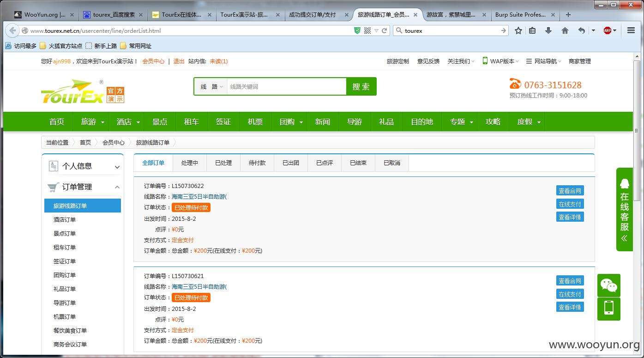Click 查看详情 for order L150730621

click(x=570, y=307)
